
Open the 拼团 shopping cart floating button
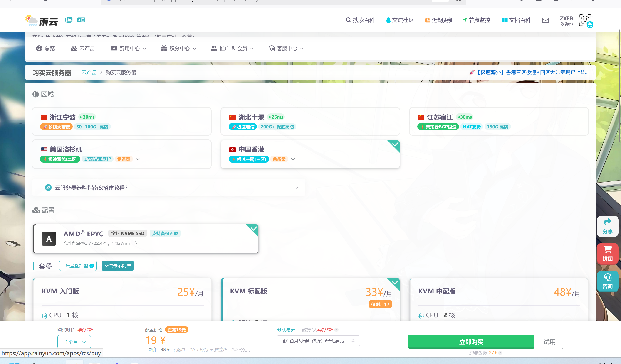[607, 253]
